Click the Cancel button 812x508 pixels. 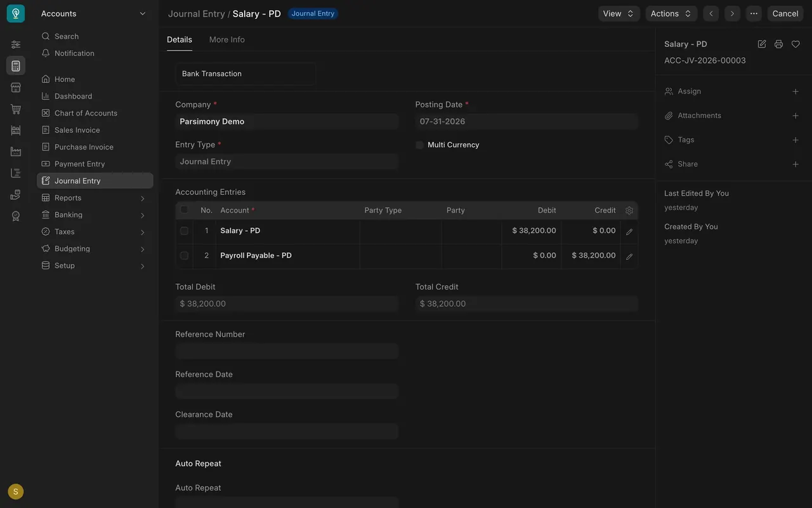(x=785, y=13)
